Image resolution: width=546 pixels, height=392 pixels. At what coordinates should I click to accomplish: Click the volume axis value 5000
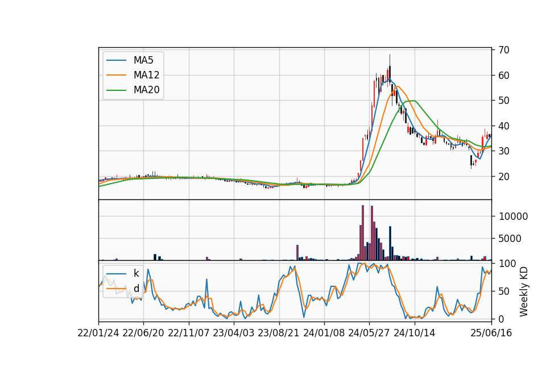pos(510,239)
